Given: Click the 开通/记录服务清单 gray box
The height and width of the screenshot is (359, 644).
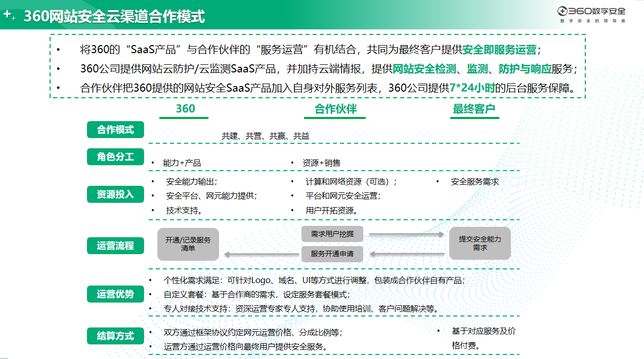Looking at the screenshot, I should 188,244.
